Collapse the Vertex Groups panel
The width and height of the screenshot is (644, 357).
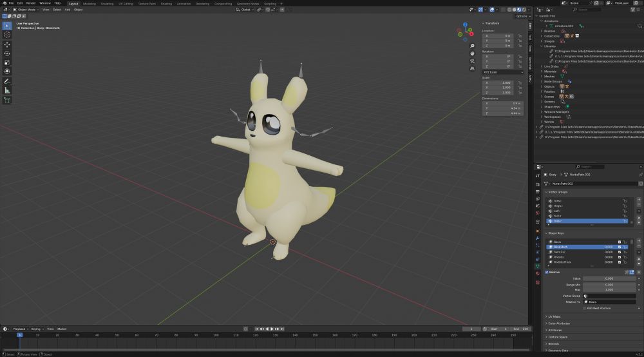557,192
